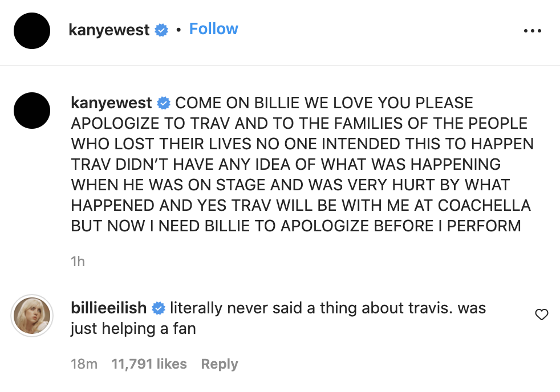Open the three-dot more options menu
The height and width of the screenshot is (392, 560).
(533, 31)
